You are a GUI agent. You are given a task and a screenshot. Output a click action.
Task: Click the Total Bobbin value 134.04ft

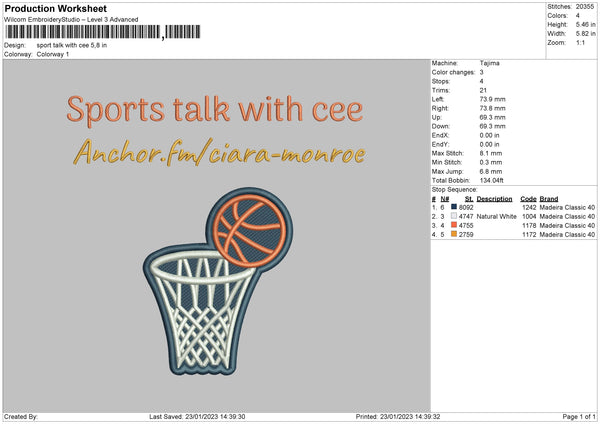click(x=492, y=180)
